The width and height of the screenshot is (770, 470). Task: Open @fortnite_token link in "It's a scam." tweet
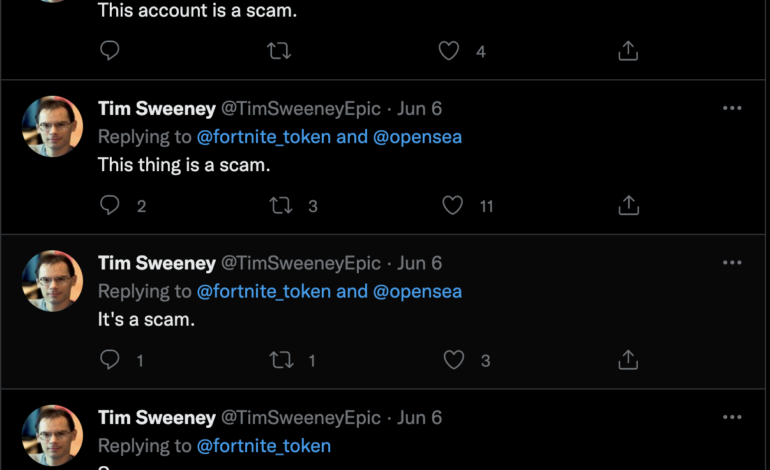263,292
